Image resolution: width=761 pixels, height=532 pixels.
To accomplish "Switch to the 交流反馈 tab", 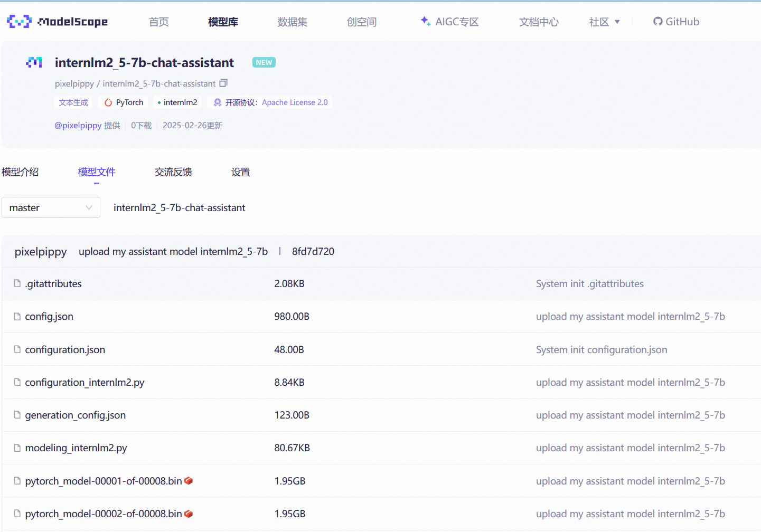I will pos(173,172).
